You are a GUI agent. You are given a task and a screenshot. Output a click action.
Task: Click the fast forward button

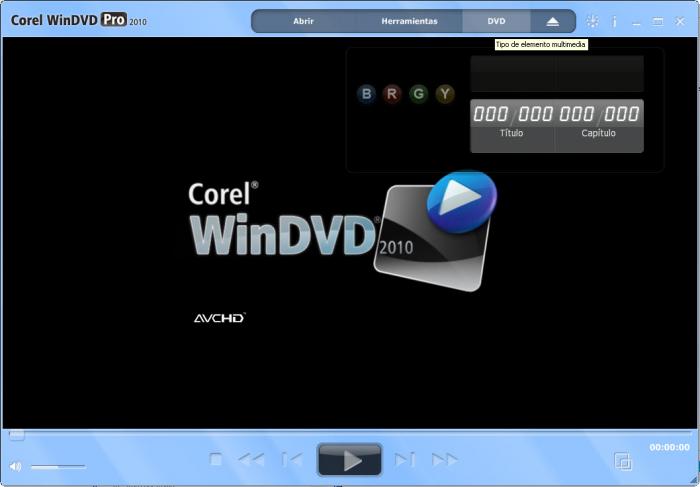click(x=445, y=459)
